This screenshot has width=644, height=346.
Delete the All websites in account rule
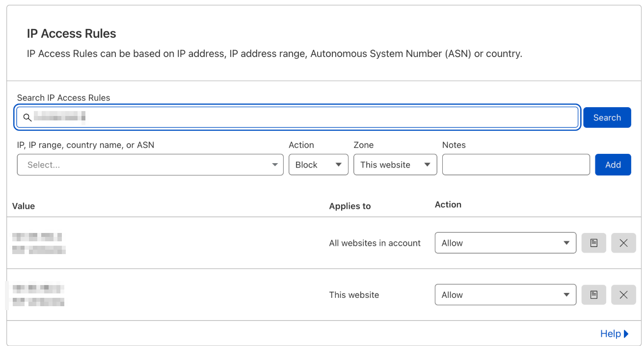(x=623, y=243)
